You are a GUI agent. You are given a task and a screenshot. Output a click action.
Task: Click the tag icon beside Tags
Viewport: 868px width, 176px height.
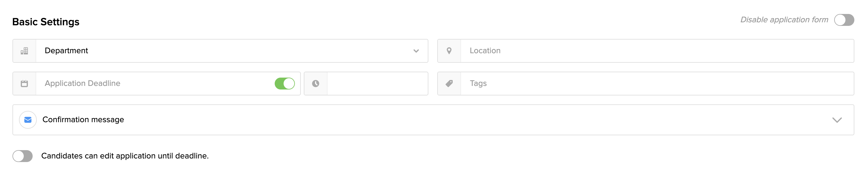click(x=449, y=84)
